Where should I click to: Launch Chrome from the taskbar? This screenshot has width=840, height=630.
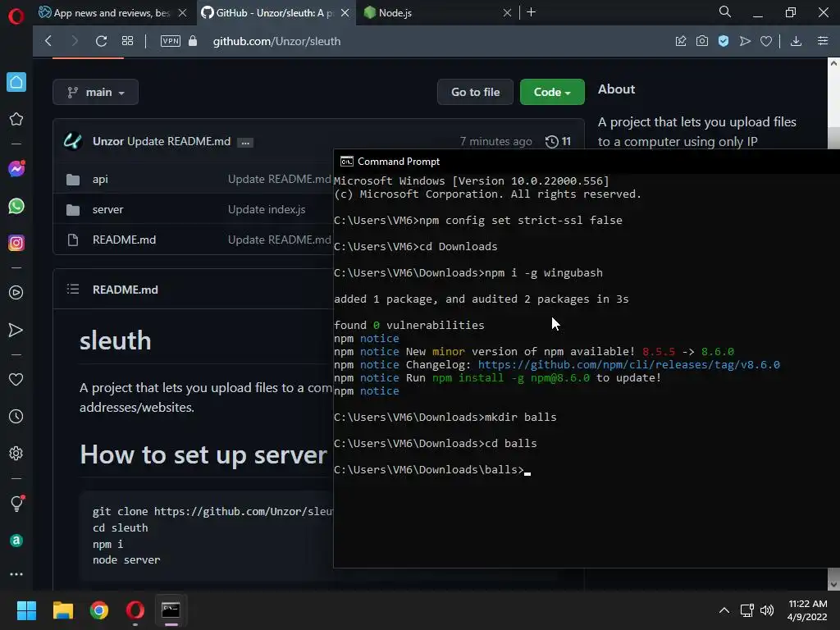point(99,610)
